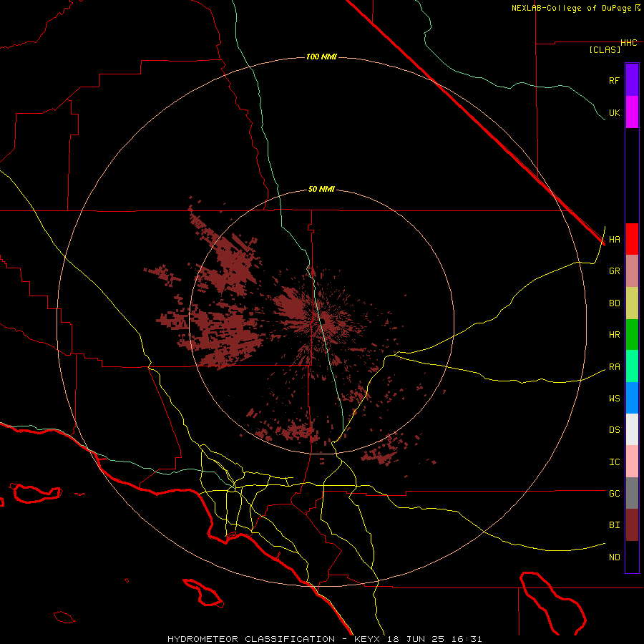The height and width of the screenshot is (644, 644).
Task: Click the "BD" legend label
Action: [x=614, y=303]
